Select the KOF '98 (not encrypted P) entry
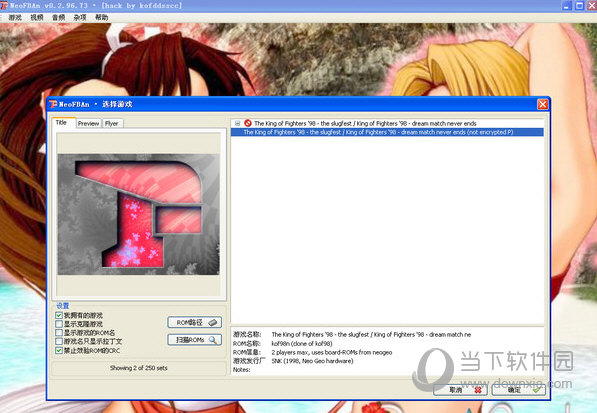The width and height of the screenshot is (597, 413). (387, 132)
